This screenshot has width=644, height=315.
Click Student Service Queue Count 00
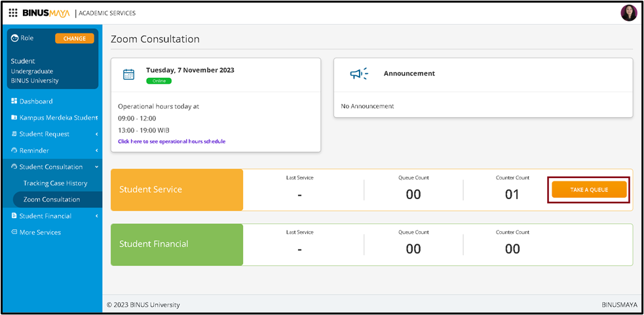(x=413, y=195)
